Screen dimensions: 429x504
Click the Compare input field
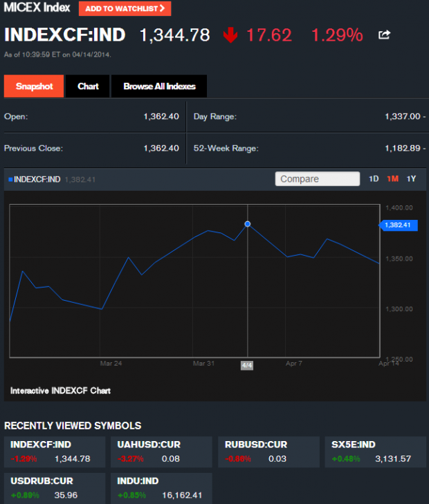318,178
